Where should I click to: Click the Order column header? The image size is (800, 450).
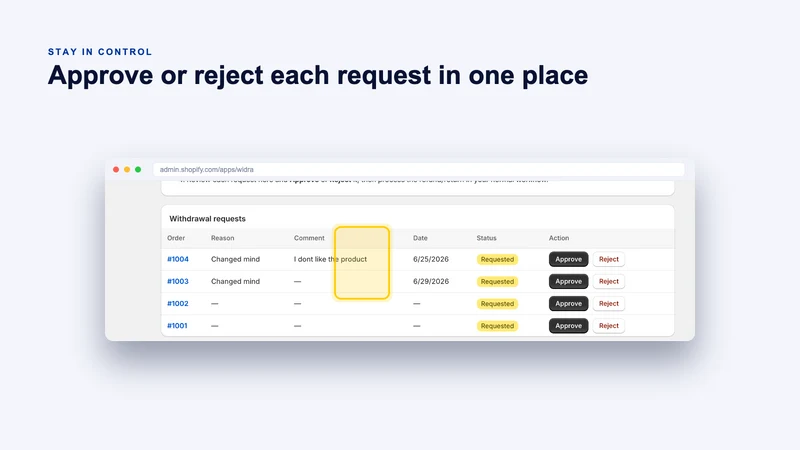coord(176,238)
